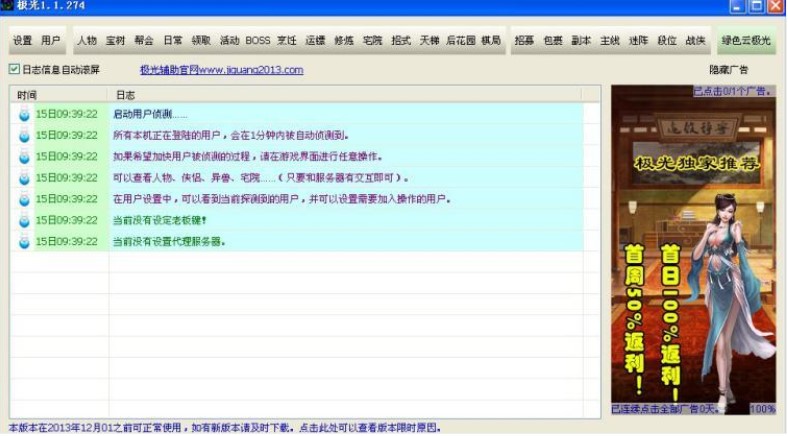Click the icon on the 当前没有设定老板键 log row
788x436 pixels.
24,220
